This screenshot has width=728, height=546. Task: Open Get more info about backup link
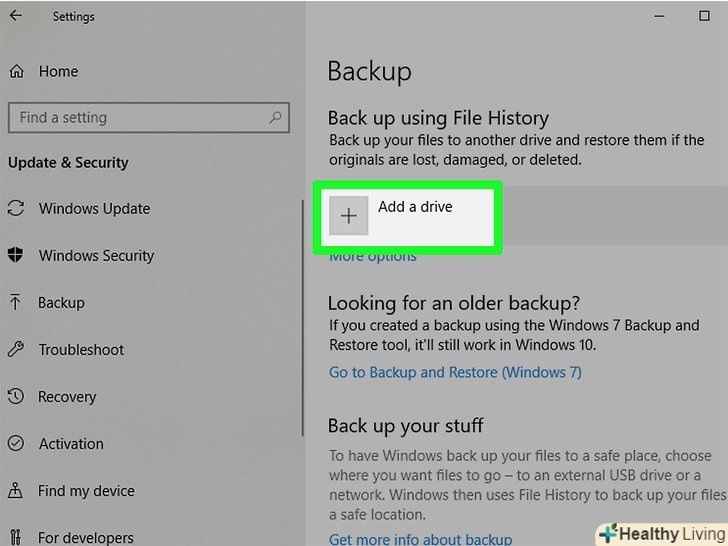[x=420, y=539]
